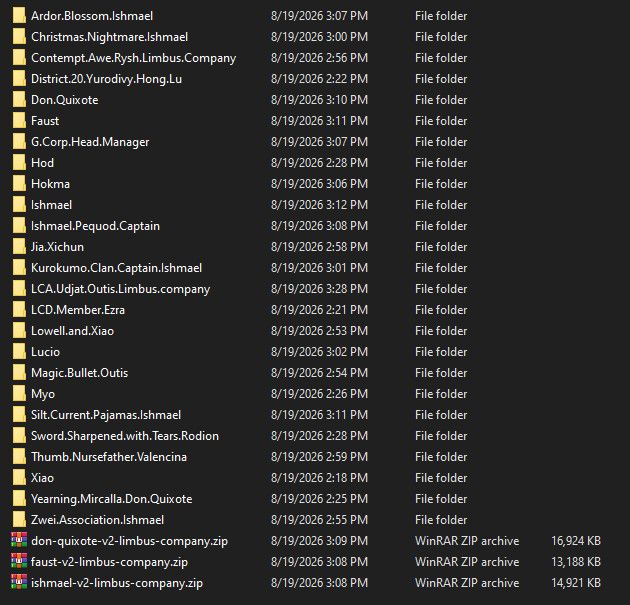Click the Myo folder icon
This screenshot has width=630, height=605.
tap(19, 393)
